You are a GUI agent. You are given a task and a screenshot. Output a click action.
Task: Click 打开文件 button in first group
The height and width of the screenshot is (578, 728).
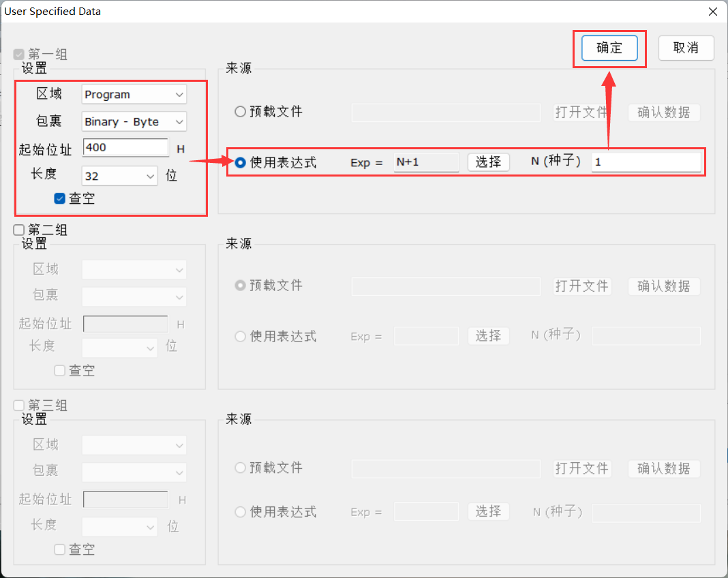[581, 112]
